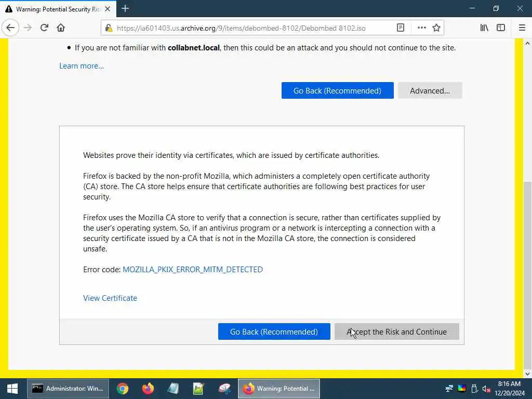The height and width of the screenshot is (399, 532).
Task: Click the muted volume tray icon
Action: (x=486, y=389)
